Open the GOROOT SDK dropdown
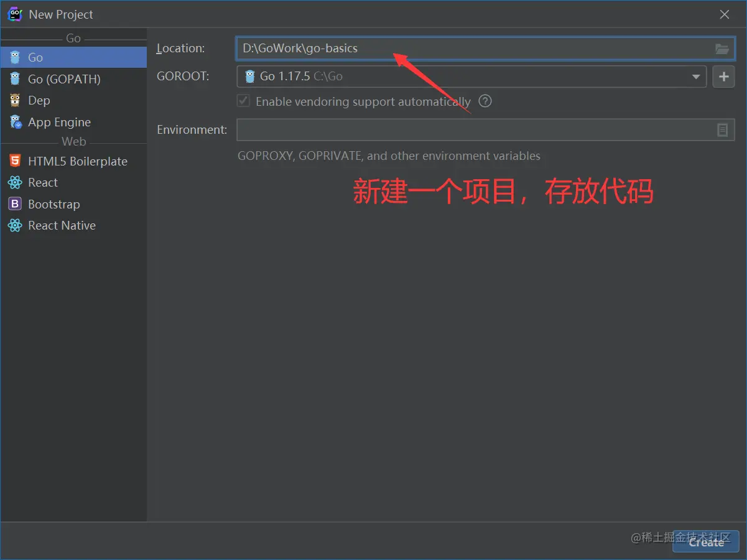747x560 pixels. tap(696, 77)
